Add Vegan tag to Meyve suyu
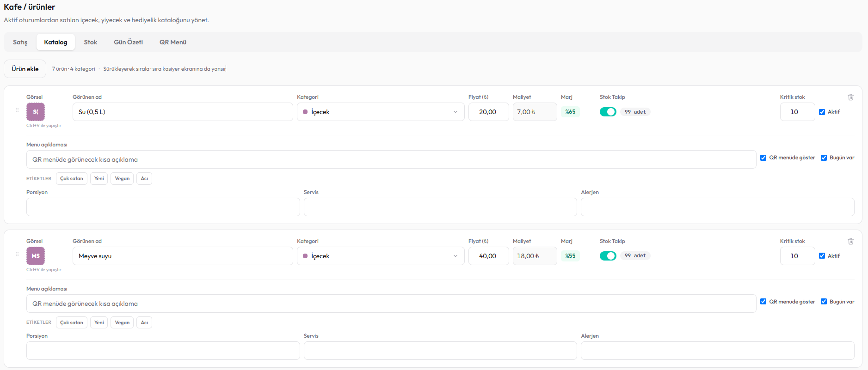This screenshot has height=370, width=868. click(122, 322)
